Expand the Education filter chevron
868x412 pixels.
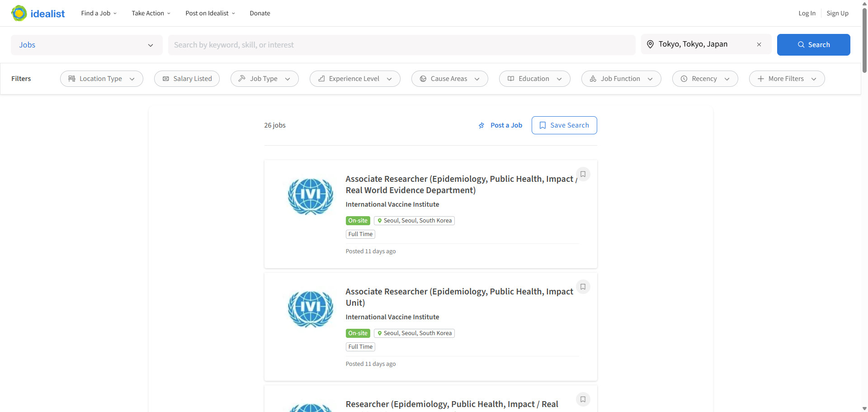tap(559, 79)
